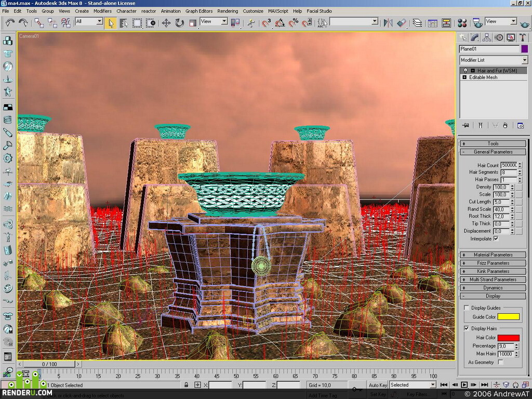Open the Modifier List dropdown

coord(494,60)
